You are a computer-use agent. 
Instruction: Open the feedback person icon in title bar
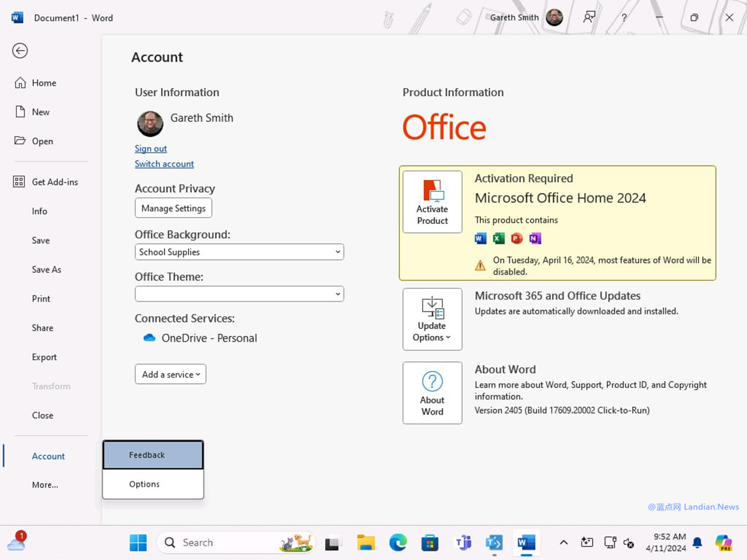(x=589, y=17)
